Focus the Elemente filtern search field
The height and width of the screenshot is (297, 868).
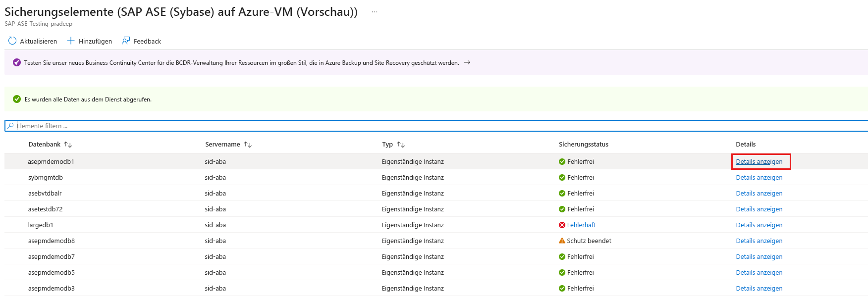(436, 126)
